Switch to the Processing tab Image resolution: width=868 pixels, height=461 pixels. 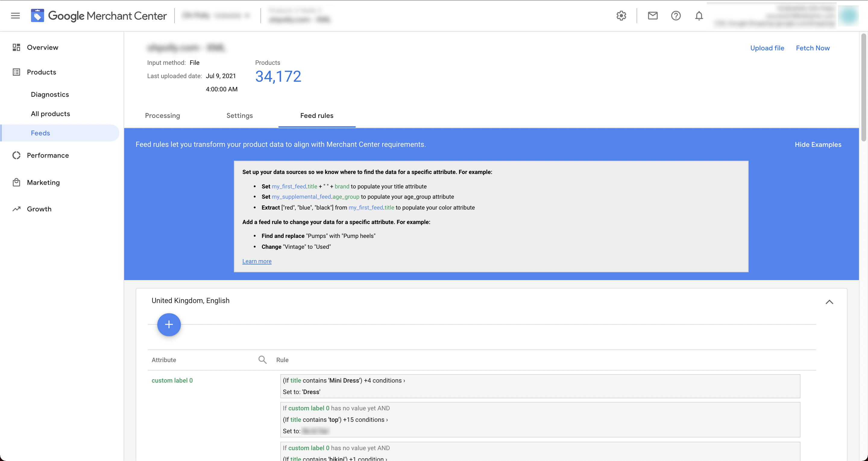[x=162, y=115]
